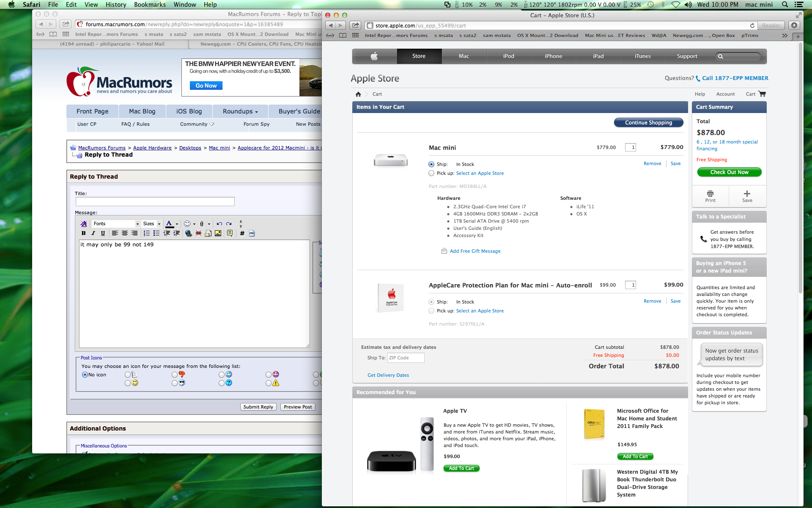Choose the No icon post icon option
Screen dimensions: 812x508
point(85,375)
